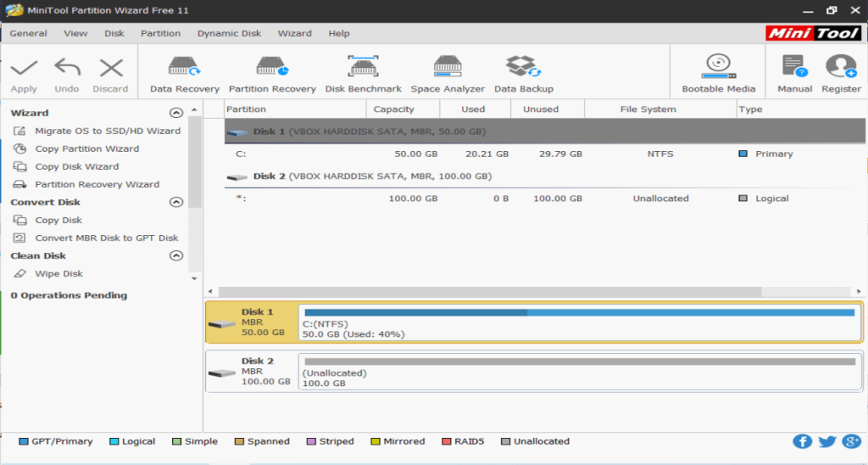Screen dimensions: 868x465
Task: Click the Disk 1 drive icon in disk map
Action: click(222, 324)
